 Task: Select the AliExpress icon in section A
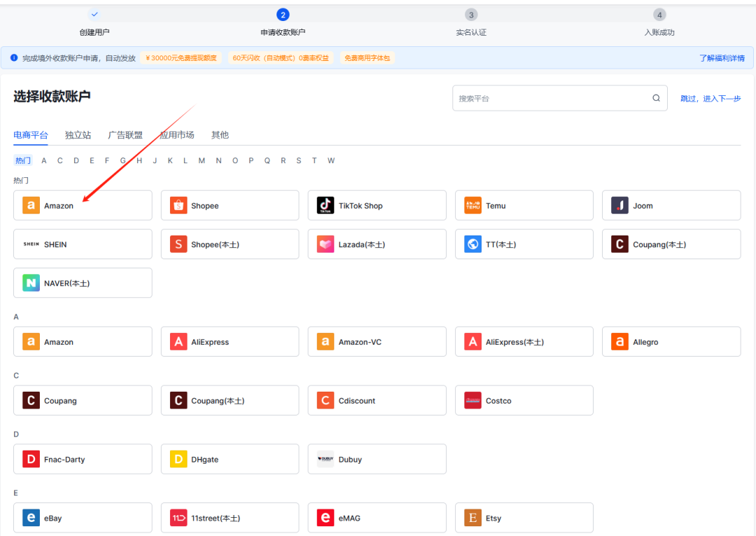tap(178, 342)
